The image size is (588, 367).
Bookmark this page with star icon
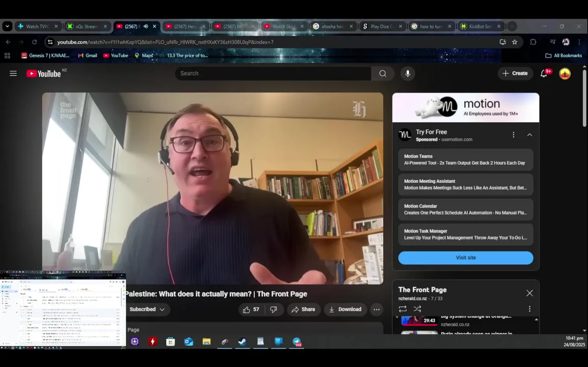pos(515,42)
